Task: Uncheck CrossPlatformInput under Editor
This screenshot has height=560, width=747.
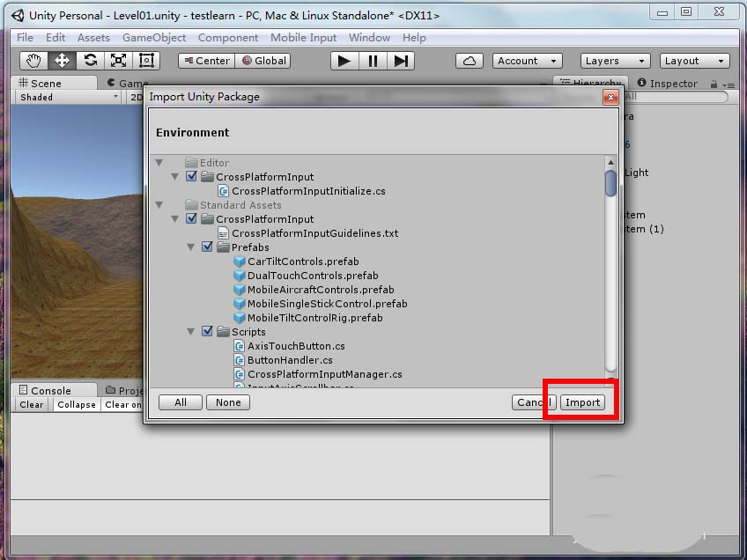Action: (x=191, y=176)
